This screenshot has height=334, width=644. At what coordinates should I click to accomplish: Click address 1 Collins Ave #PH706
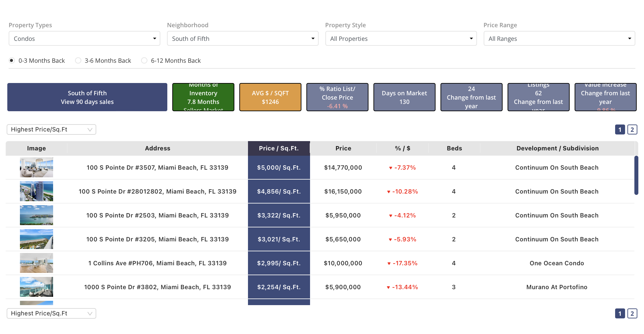158,263
